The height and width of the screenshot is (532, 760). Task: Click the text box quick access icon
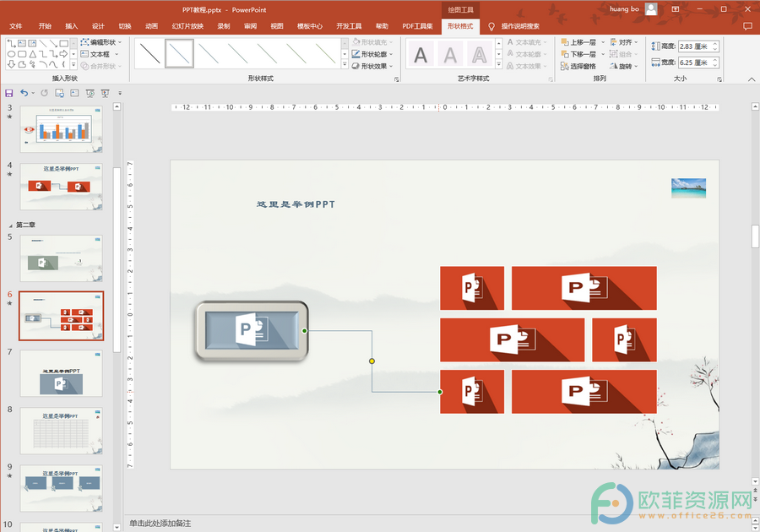(74, 93)
